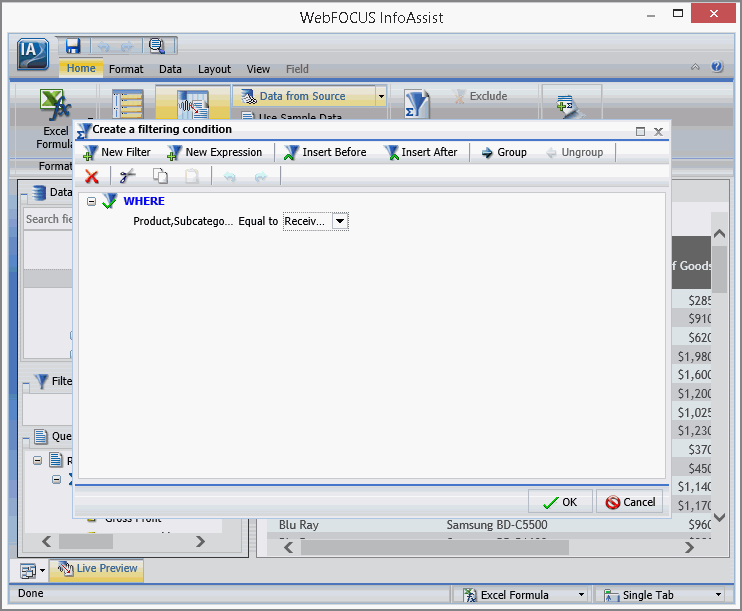742x611 pixels.
Task: Click New Filter button
Action: [116, 152]
